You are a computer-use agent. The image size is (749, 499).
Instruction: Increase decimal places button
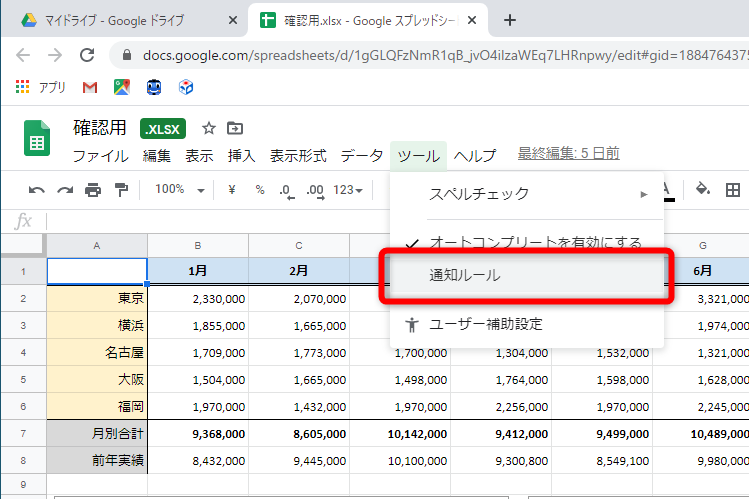pos(315,191)
